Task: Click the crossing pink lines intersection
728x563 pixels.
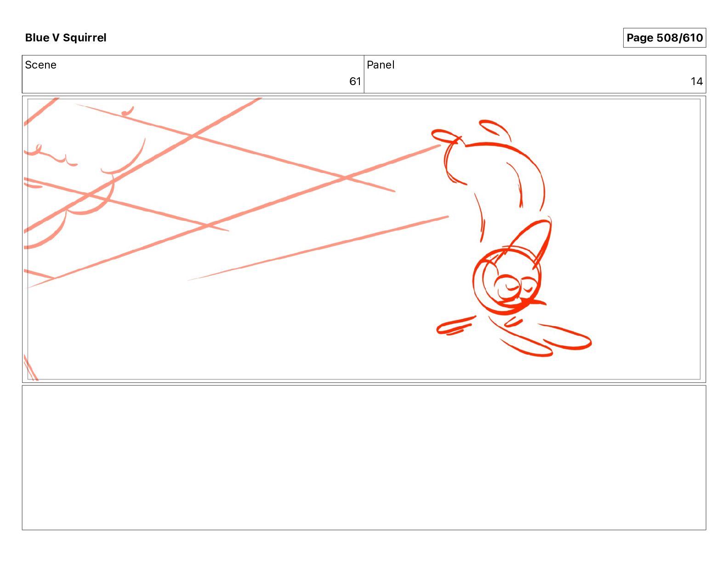Action: point(345,177)
